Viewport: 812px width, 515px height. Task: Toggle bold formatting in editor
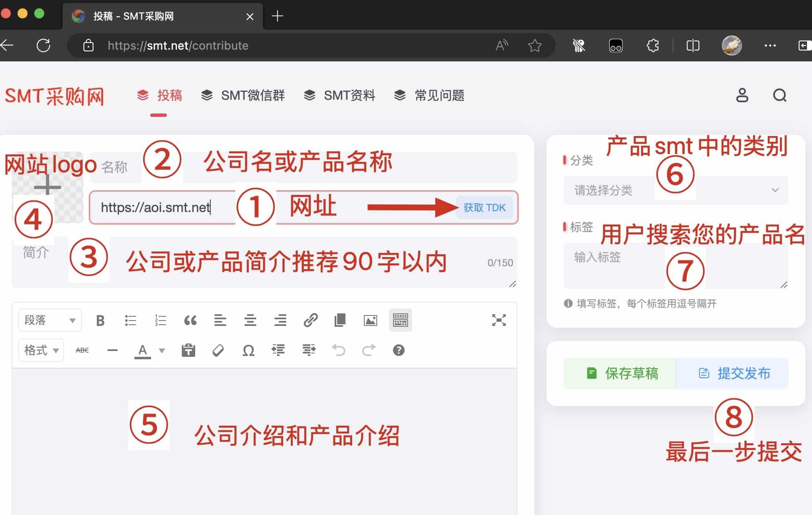click(x=100, y=321)
